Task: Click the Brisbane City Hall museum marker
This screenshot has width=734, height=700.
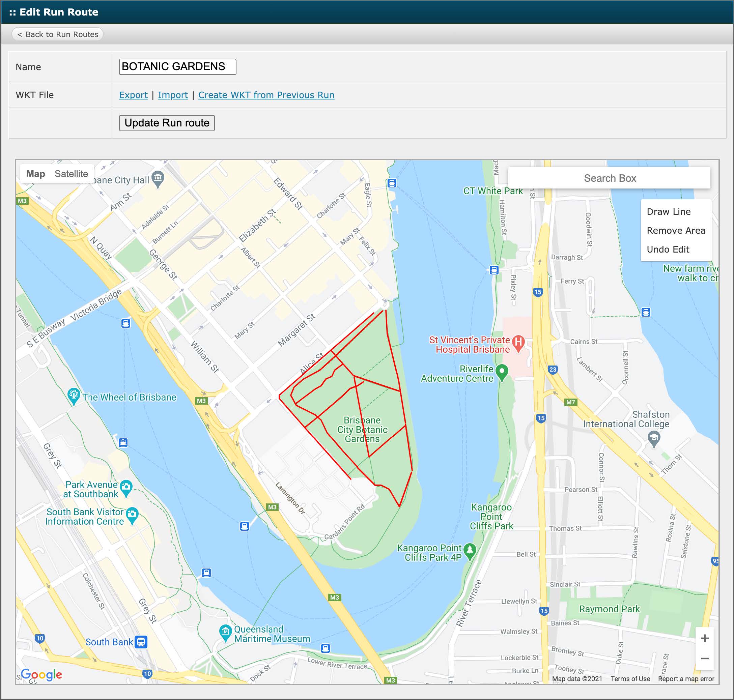Action: click(158, 179)
